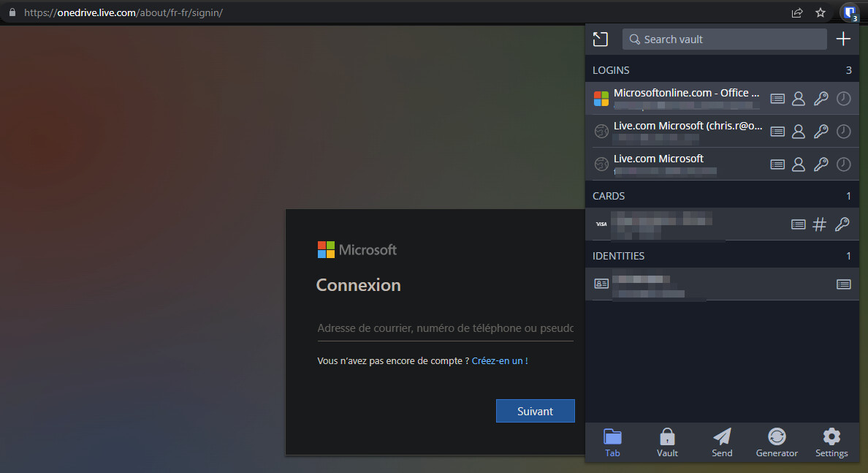Copy password for Live.com Microsoft chris.r login

(x=821, y=131)
